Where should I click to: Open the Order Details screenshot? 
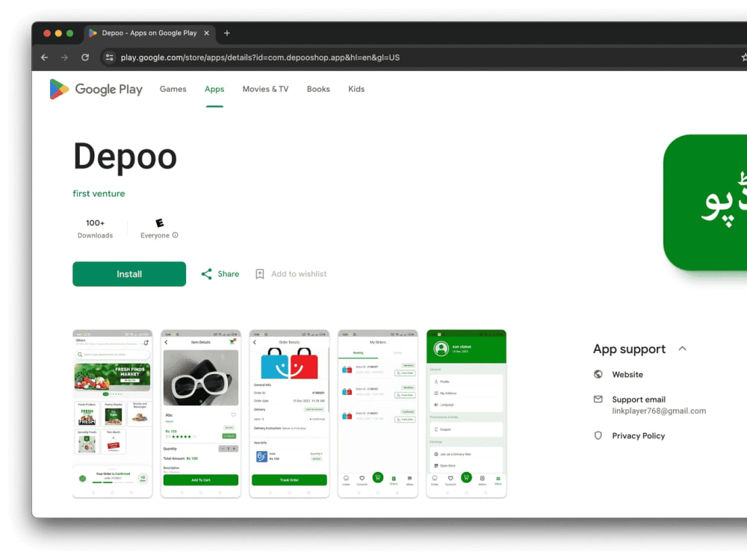(x=289, y=414)
